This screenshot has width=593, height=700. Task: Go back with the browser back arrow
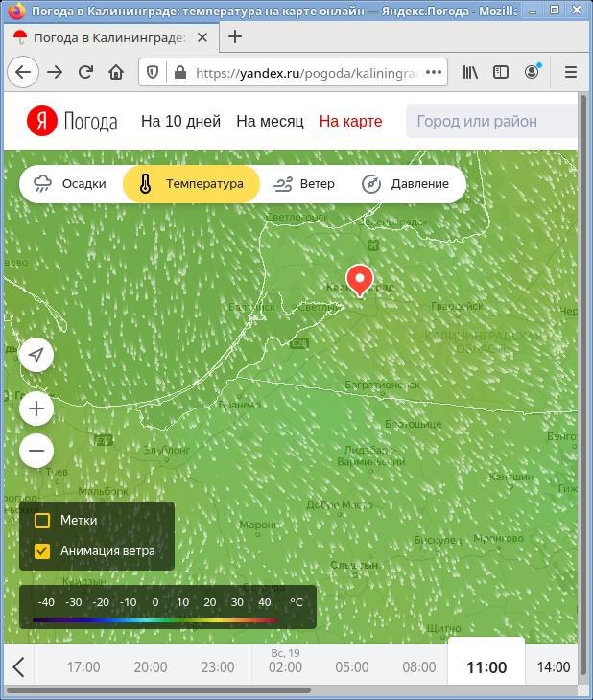point(23,72)
